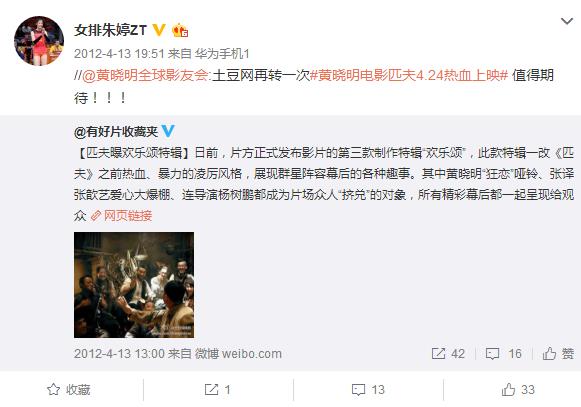Image resolution: width=581 pixels, height=407 pixels.
Task: Open the 2012-4-13 19:51 post timestamp
Action: point(119,54)
